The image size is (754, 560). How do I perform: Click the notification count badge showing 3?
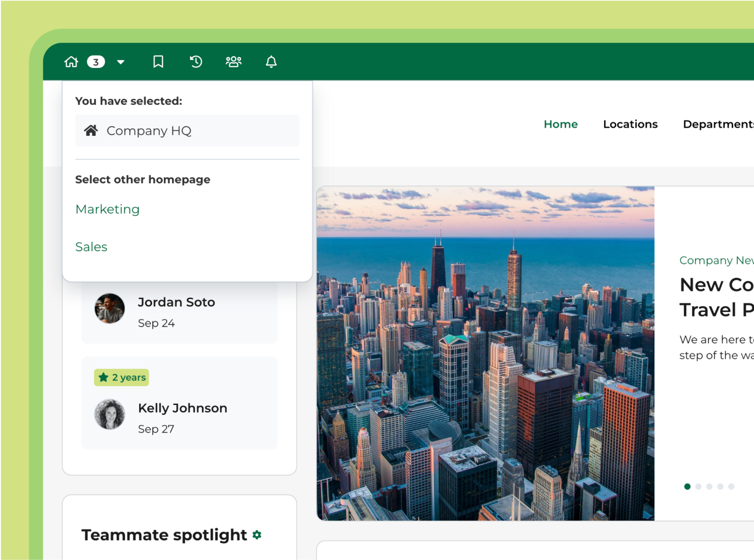coord(95,61)
